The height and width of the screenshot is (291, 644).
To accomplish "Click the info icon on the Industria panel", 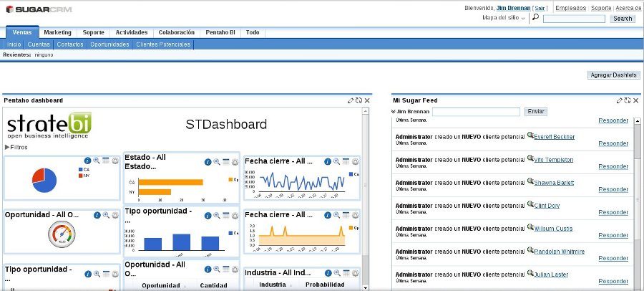I will [x=327, y=273].
